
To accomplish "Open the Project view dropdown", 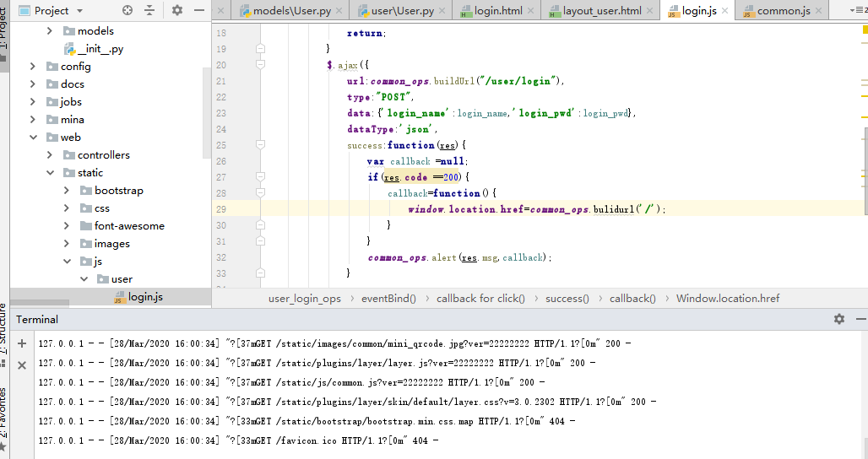I will pyautogui.click(x=79, y=10).
